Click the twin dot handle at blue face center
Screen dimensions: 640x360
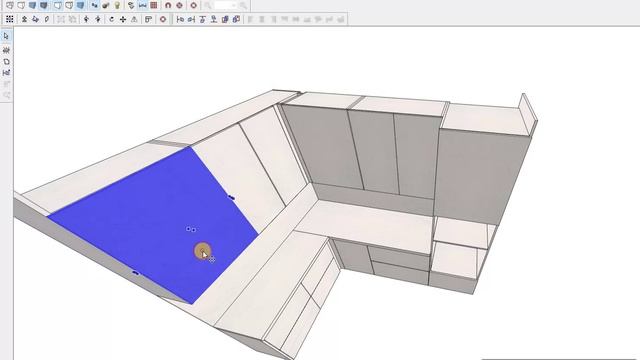191,229
